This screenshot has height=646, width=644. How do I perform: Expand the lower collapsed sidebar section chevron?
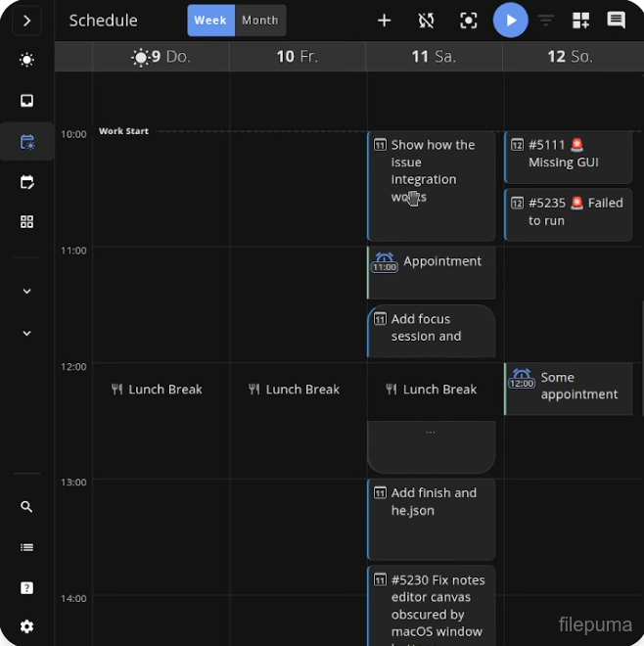click(26, 334)
